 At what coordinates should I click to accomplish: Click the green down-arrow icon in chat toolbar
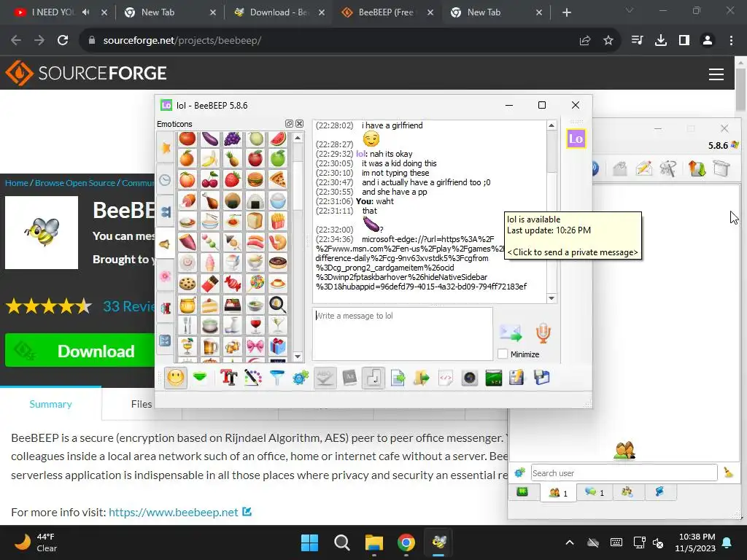click(200, 378)
